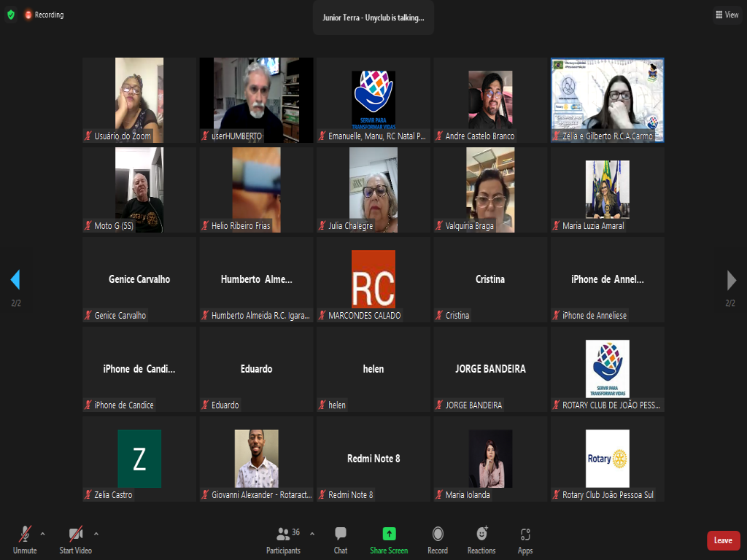Click Giovanni Alexander's participant tile
747x560 pixels.
[x=256, y=459]
